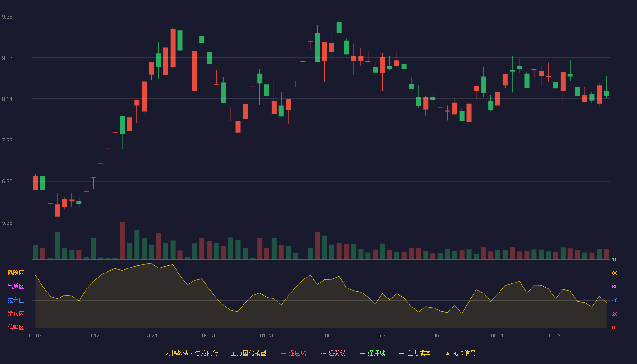Select the first red candlestick at 03-02
637x364 pixels.
pyautogui.click(x=35, y=182)
